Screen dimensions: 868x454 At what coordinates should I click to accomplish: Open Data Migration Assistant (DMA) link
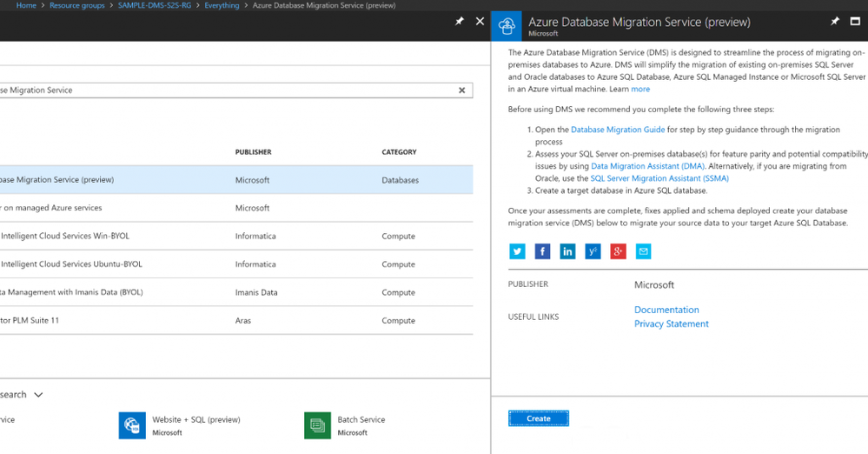point(647,166)
